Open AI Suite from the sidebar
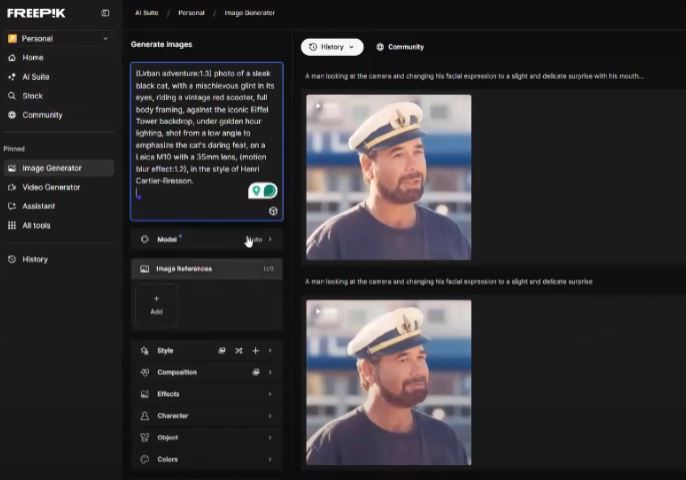Viewport: 686px width, 480px height. 35,77
